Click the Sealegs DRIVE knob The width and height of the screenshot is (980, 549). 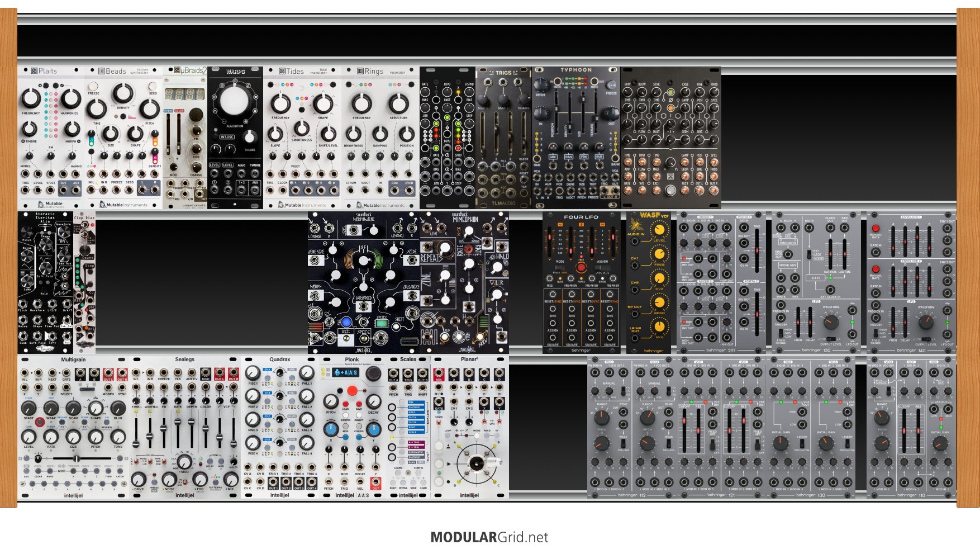point(139,479)
